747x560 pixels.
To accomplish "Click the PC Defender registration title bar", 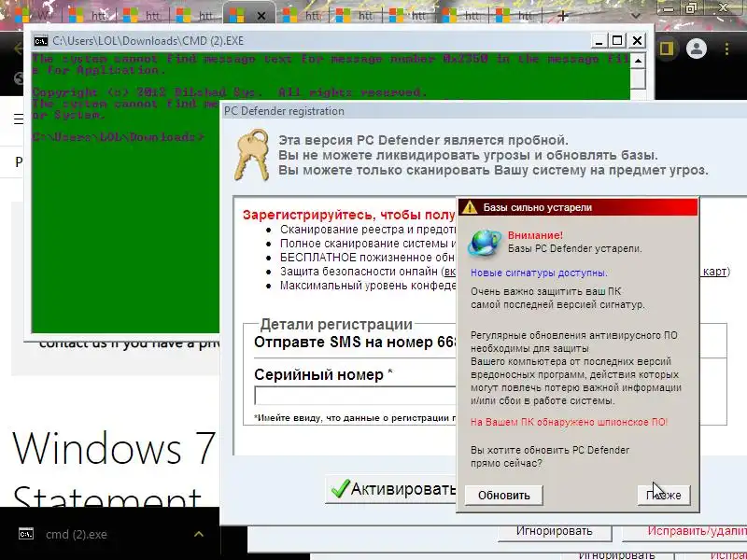I will [484, 111].
